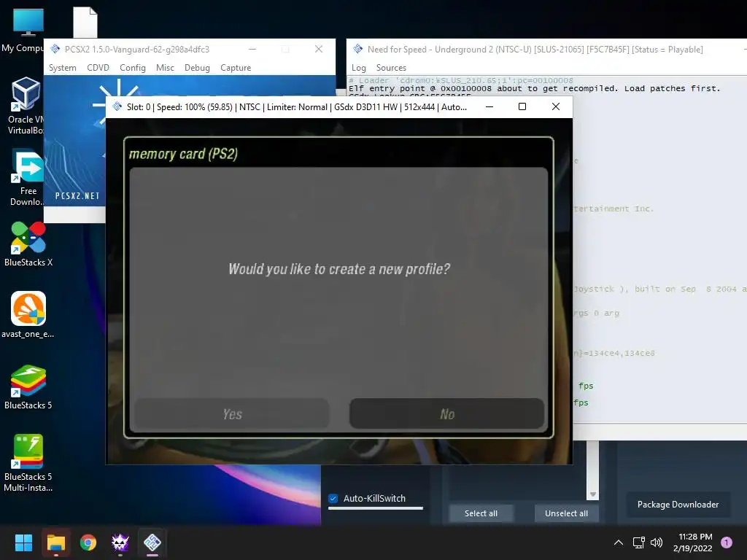This screenshot has width=747, height=560.
Task: Open the Capture menu in PCSX2
Action: click(x=236, y=68)
